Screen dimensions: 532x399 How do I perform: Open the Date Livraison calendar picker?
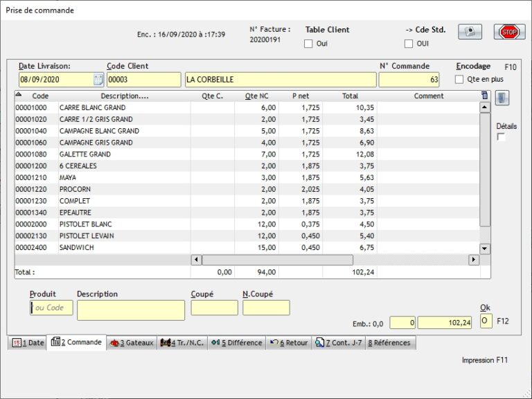(x=98, y=80)
